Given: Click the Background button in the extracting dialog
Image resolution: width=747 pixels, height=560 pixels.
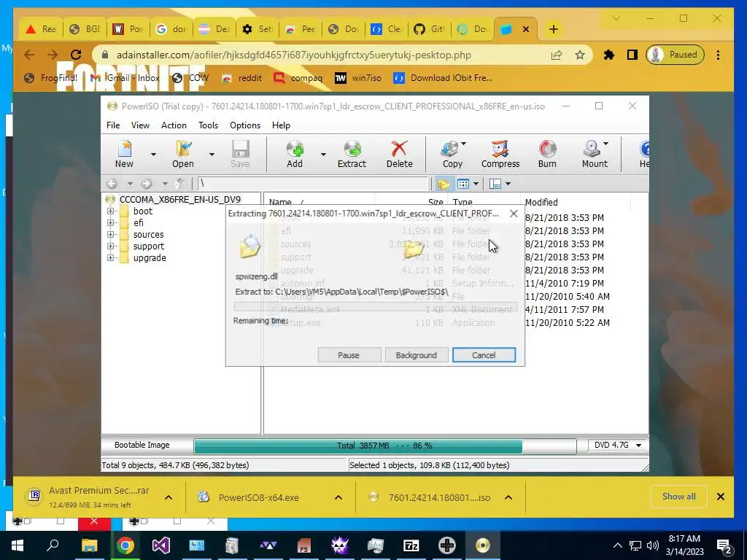Looking at the screenshot, I should pyautogui.click(x=416, y=355).
